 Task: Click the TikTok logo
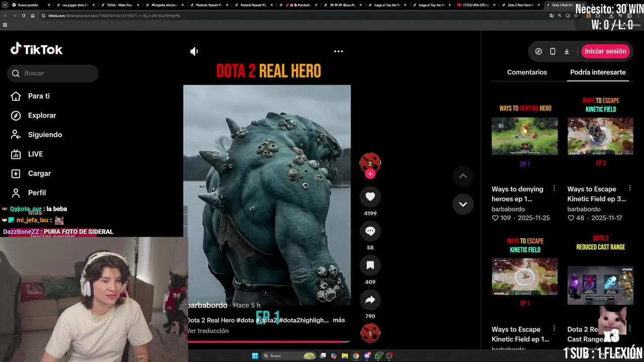[x=37, y=49]
